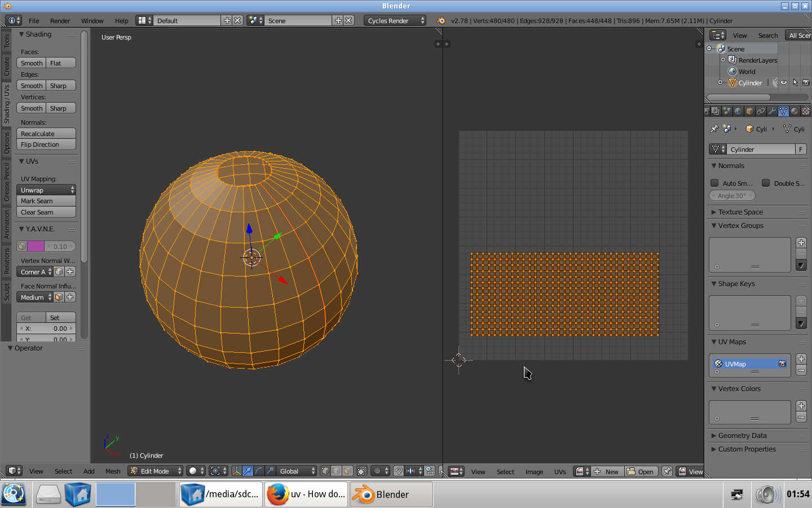Open the Cycles Render engine dropdown

click(x=394, y=20)
